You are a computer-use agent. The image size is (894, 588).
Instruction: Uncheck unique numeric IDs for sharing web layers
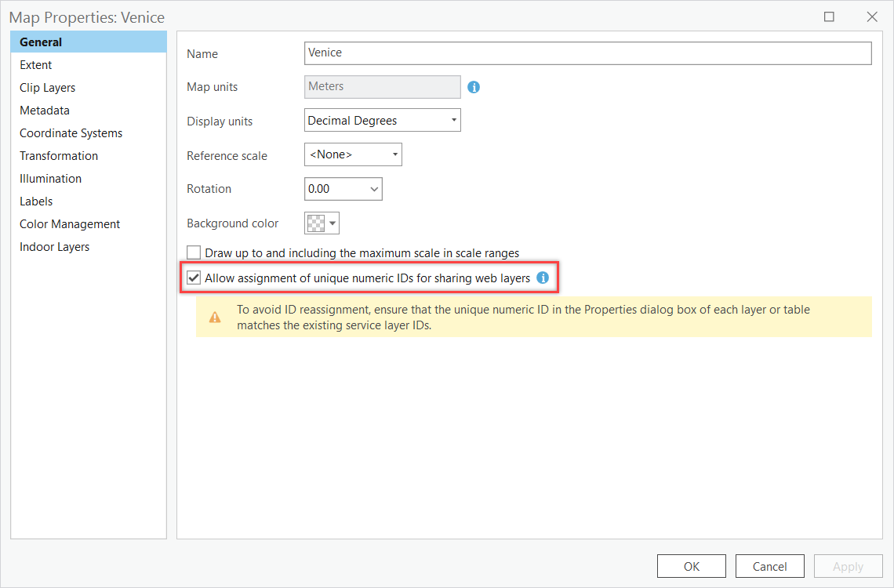(193, 277)
